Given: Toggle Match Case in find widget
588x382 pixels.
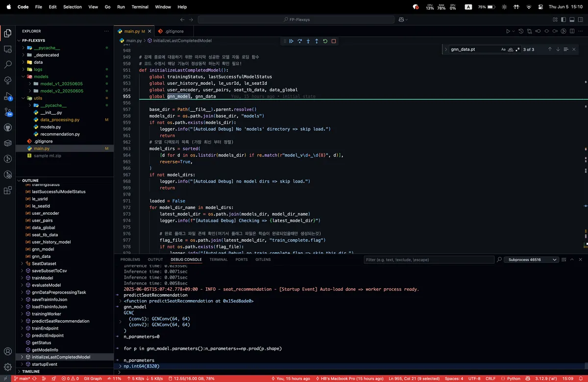Looking at the screenshot, I should click(503, 50).
